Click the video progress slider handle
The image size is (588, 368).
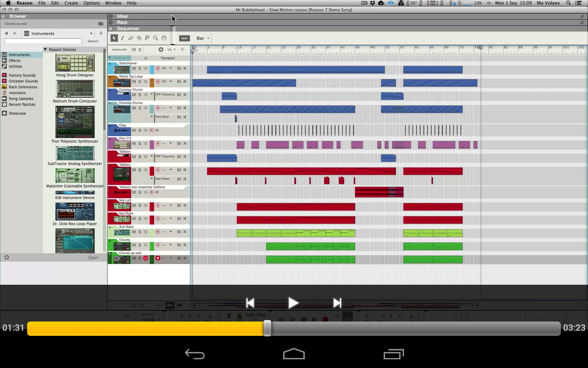[x=267, y=328]
